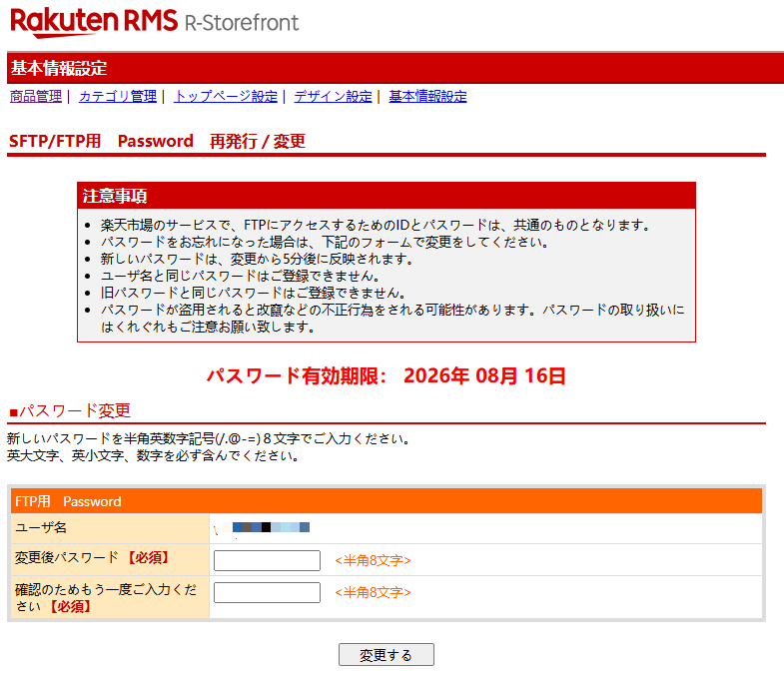Click the SFTP/FTP用 Password 再発行/変更 heading
784x677 pixels.
coord(157,141)
